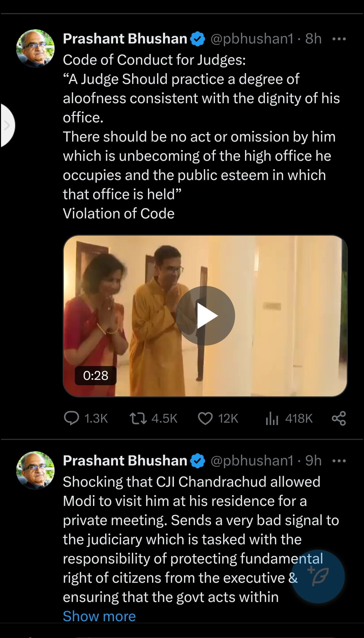The height and width of the screenshot is (638, 364).
Task: Open more options for the 9h tweet
Action: pyautogui.click(x=339, y=461)
